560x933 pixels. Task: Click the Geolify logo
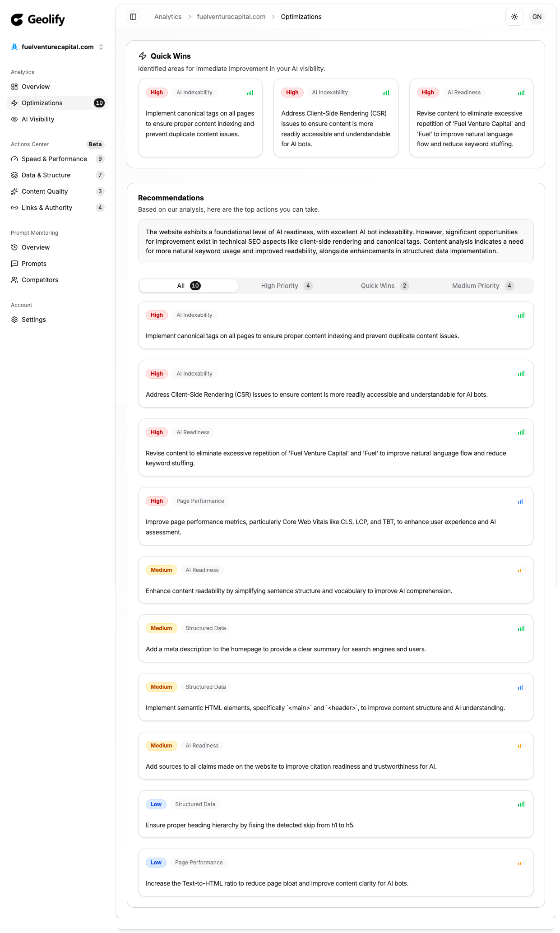(x=38, y=19)
